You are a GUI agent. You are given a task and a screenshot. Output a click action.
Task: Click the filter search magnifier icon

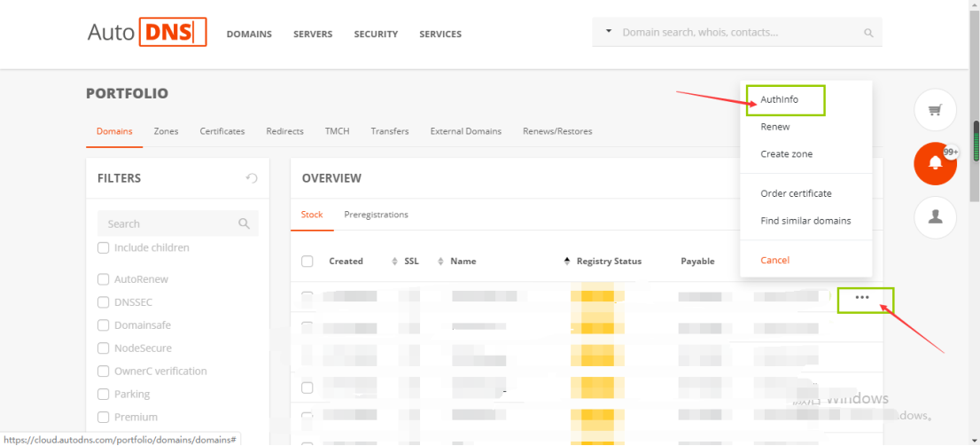[244, 224]
